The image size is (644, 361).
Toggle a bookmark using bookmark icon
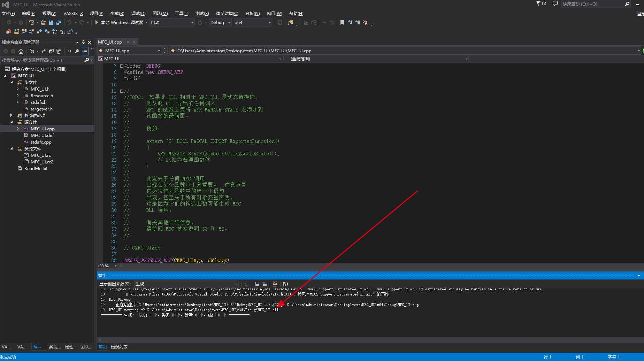[x=342, y=22]
